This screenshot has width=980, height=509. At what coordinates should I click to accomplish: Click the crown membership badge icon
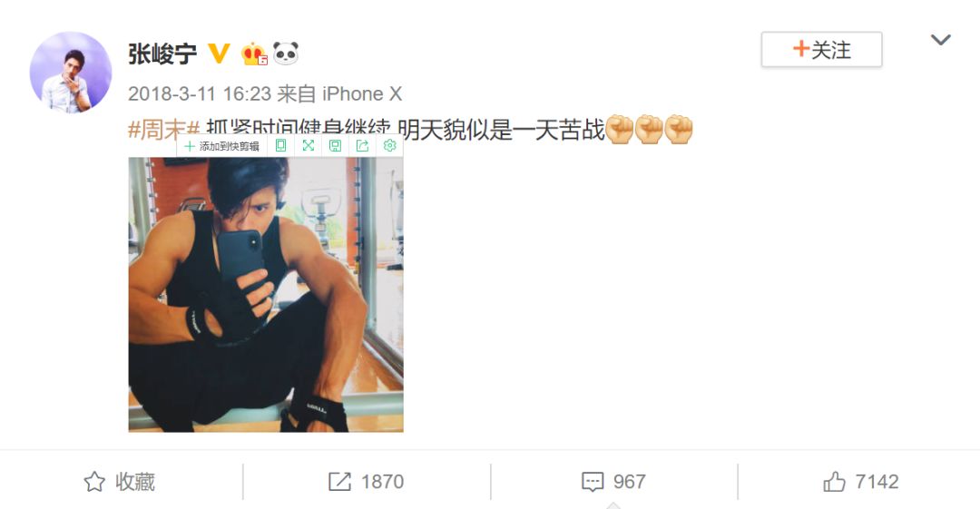[254, 54]
